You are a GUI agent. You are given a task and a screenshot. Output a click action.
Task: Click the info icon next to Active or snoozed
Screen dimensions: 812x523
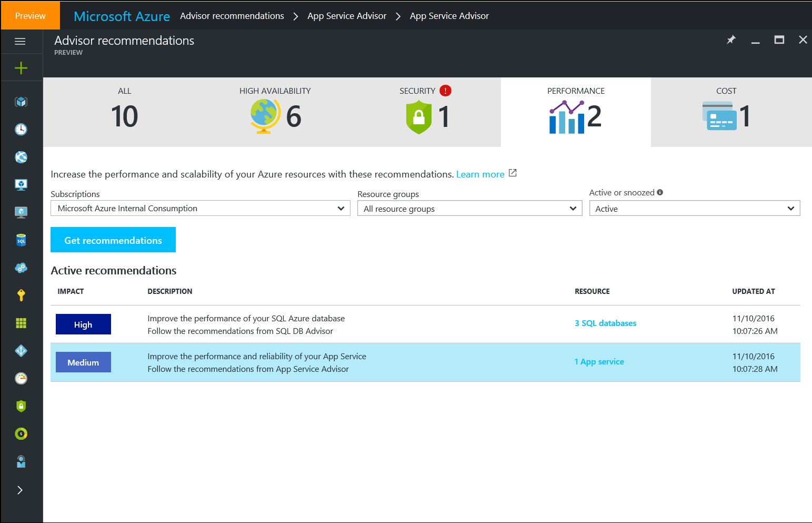pos(660,192)
